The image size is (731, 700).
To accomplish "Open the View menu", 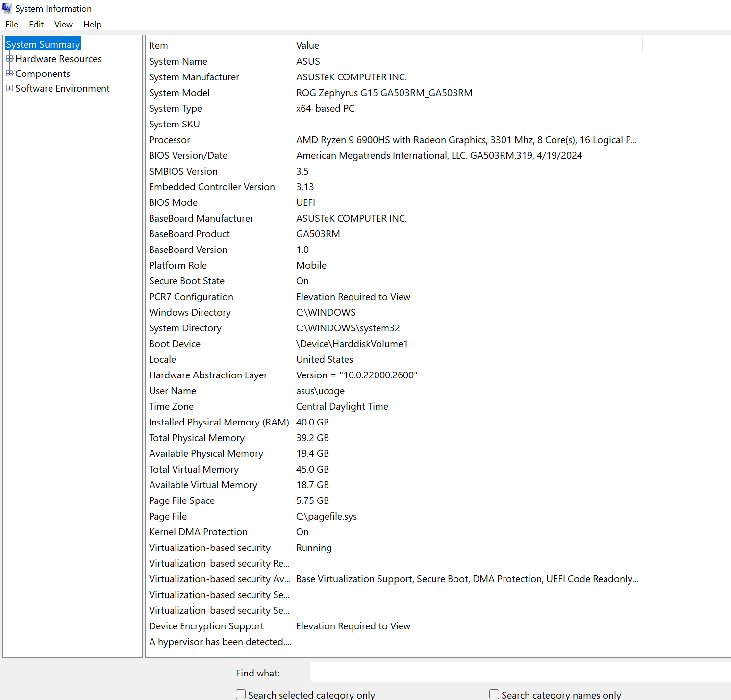I will [x=63, y=25].
